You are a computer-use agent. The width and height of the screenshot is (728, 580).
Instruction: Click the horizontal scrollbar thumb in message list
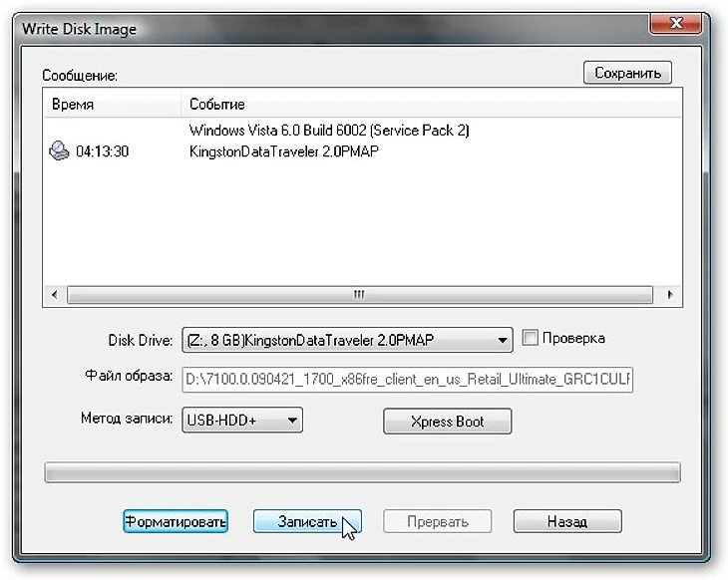click(359, 295)
